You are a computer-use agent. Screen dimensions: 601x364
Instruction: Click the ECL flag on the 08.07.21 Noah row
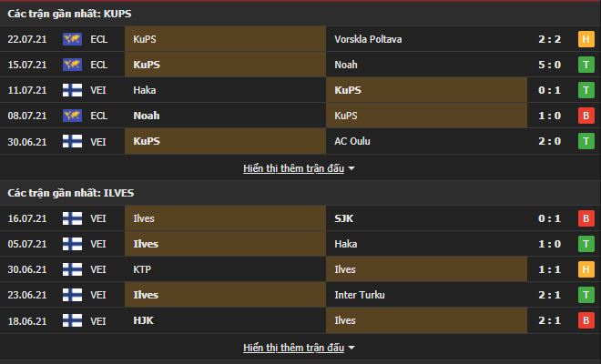(72, 116)
